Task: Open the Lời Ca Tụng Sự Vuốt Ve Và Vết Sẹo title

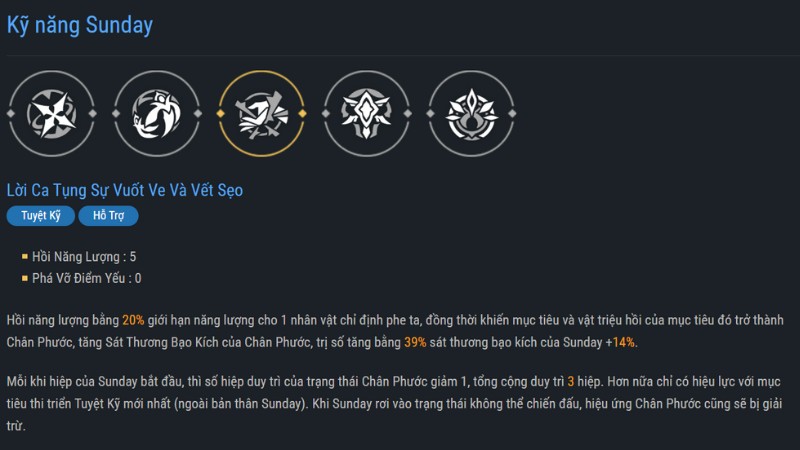Action: 125,189
